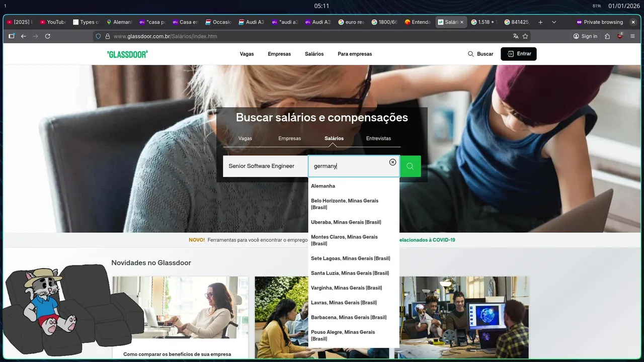Choose Barbacena, Minas Gerais suggestion
Viewport: 644px width, 362px height.
(x=354, y=317)
